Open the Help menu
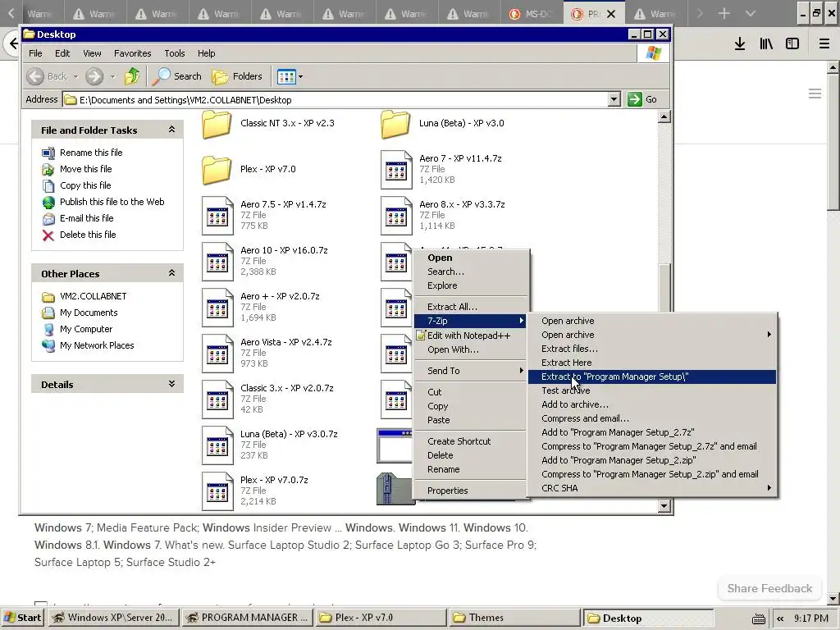 pyautogui.click(x=206, y=53)
